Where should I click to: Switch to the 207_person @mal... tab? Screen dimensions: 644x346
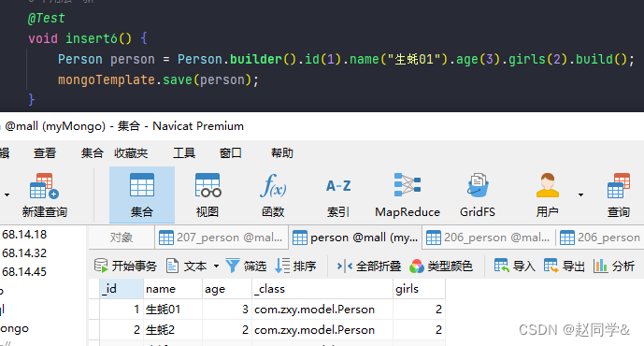pyautogui.click(x=221, y=238)
